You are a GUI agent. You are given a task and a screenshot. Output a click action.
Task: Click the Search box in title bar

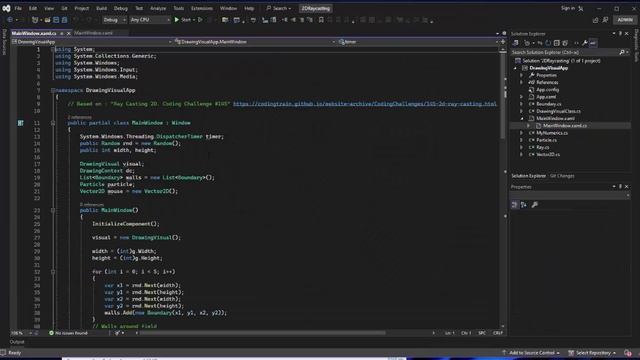tap(279, 8)
